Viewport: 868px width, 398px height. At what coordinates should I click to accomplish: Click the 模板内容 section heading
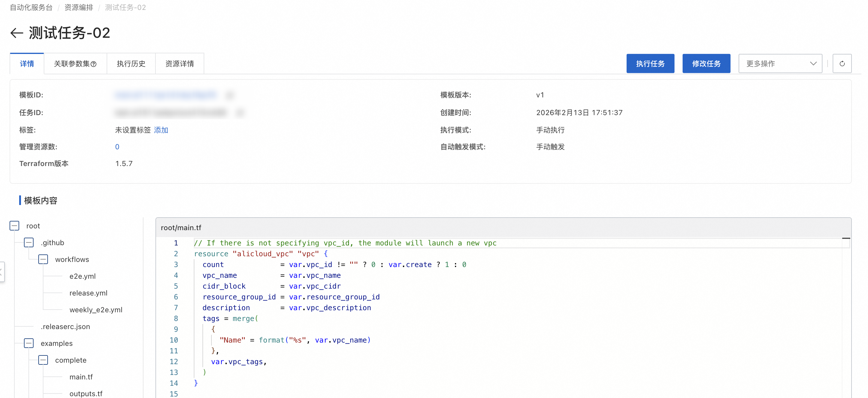pyautogui.click(x=40, y=201)
